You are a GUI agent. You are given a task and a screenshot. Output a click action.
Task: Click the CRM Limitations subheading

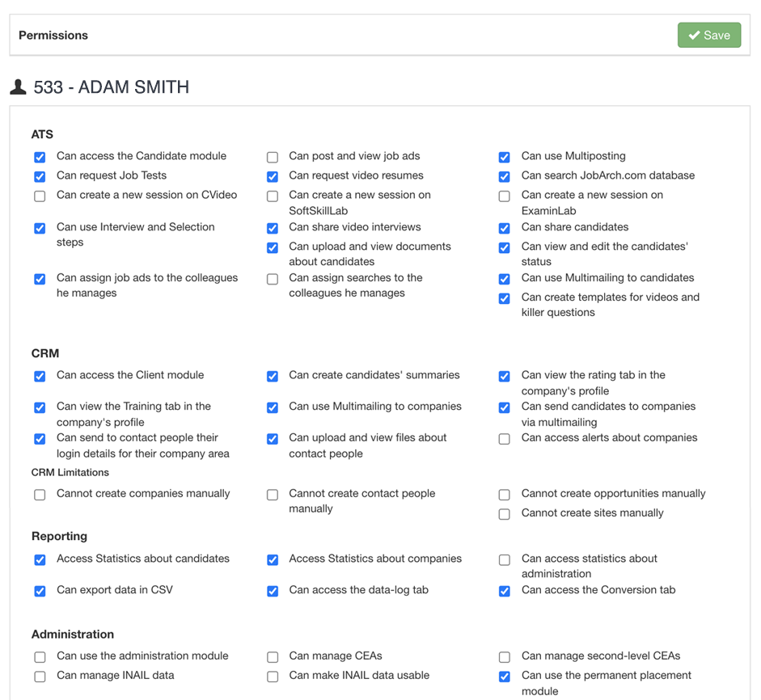70,473
